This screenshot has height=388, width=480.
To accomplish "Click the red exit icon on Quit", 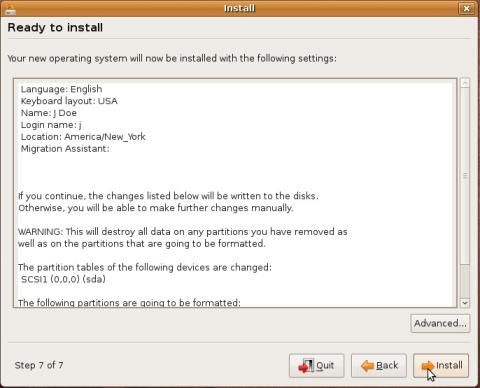I will click(306, 366).
